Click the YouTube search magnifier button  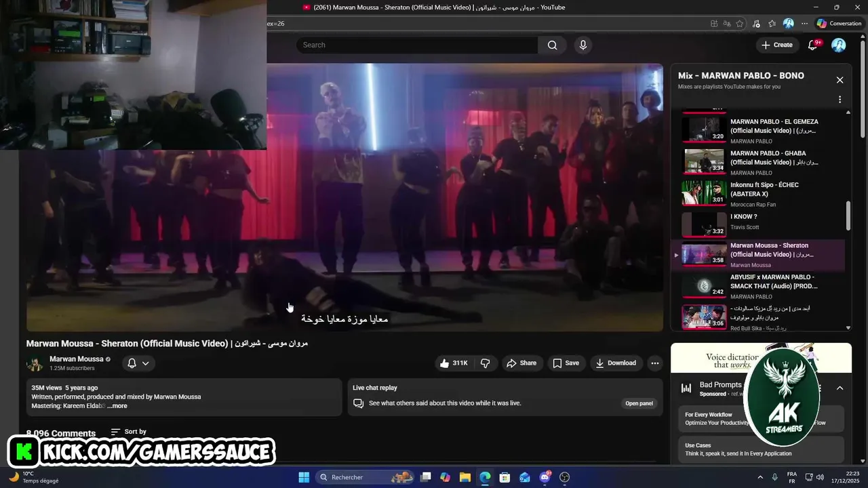[x=552, y=45]
